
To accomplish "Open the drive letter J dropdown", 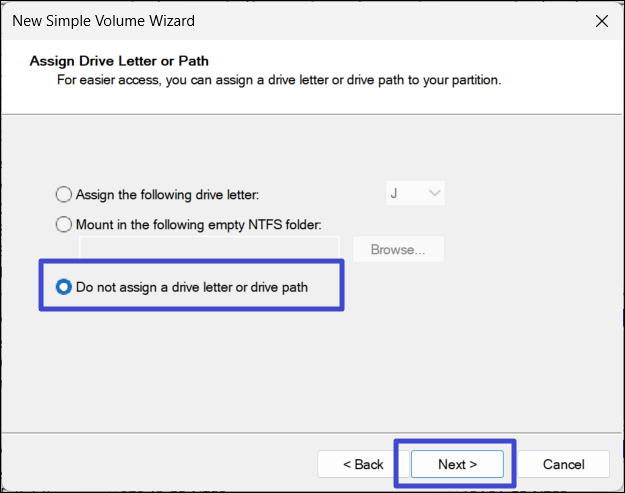I will click(415, 193).
